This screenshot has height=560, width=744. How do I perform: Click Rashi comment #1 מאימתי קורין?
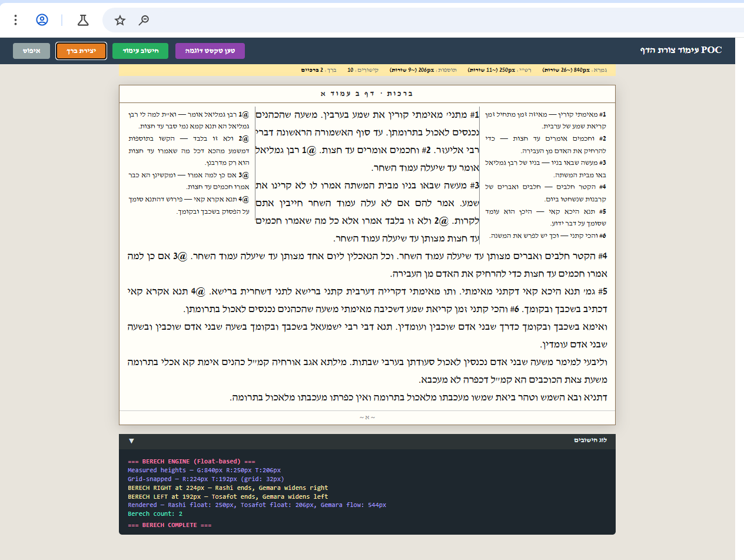coord(547,120)
